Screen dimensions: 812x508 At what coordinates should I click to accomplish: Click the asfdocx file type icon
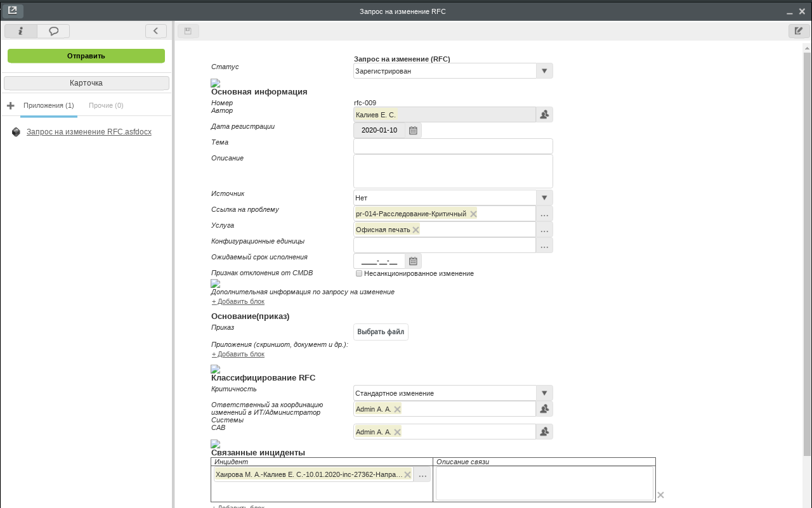click(16, 132)
